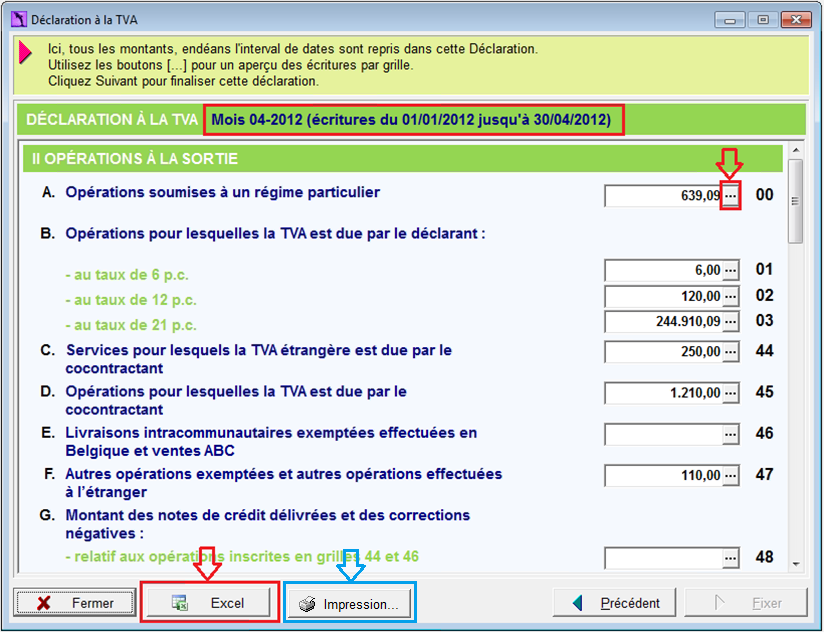The width and height of the screenshot is (824, 633).
Task: Export the declaration to Excel
Action: tap(208, 603)
